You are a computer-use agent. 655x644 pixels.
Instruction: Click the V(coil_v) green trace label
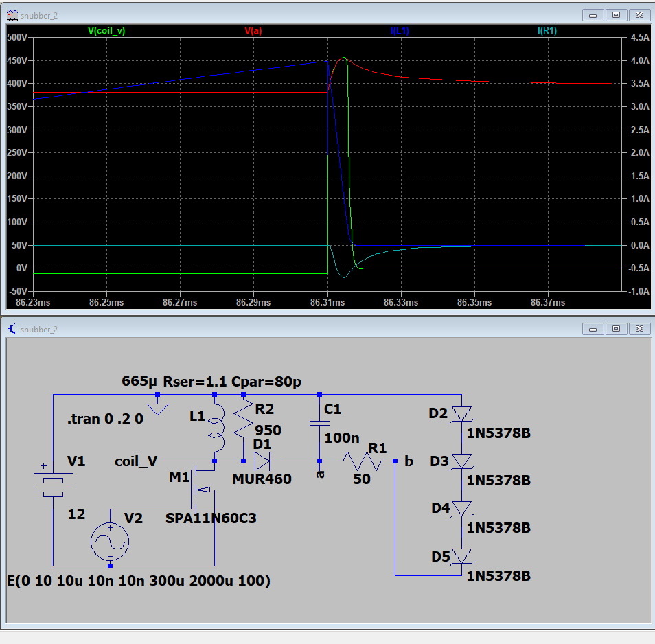click(106, 31)
